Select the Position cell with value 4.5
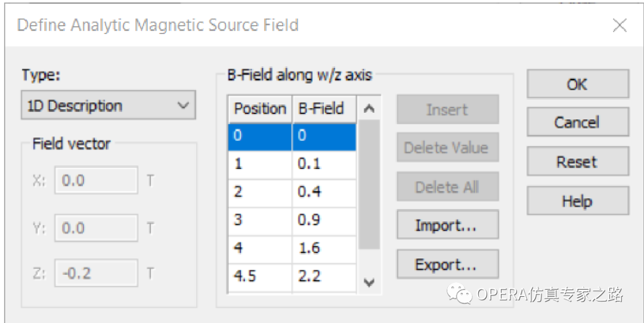 (x=260, y=276)
